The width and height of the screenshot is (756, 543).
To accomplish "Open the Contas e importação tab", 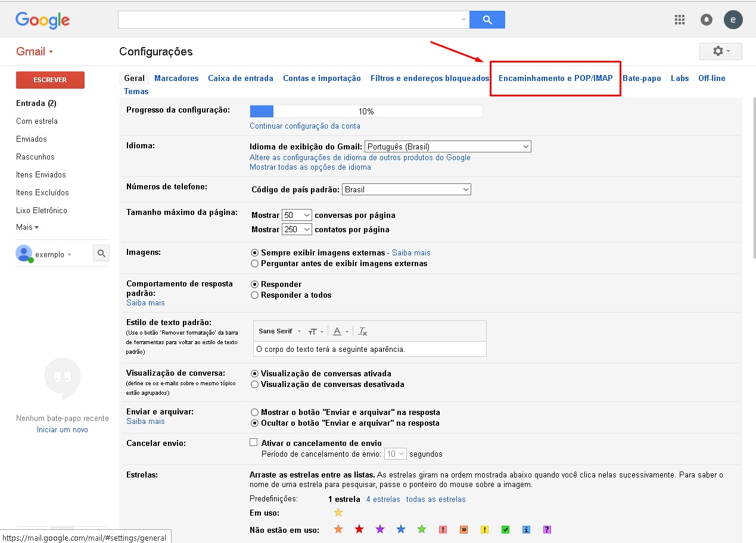I will pos(322,78).
